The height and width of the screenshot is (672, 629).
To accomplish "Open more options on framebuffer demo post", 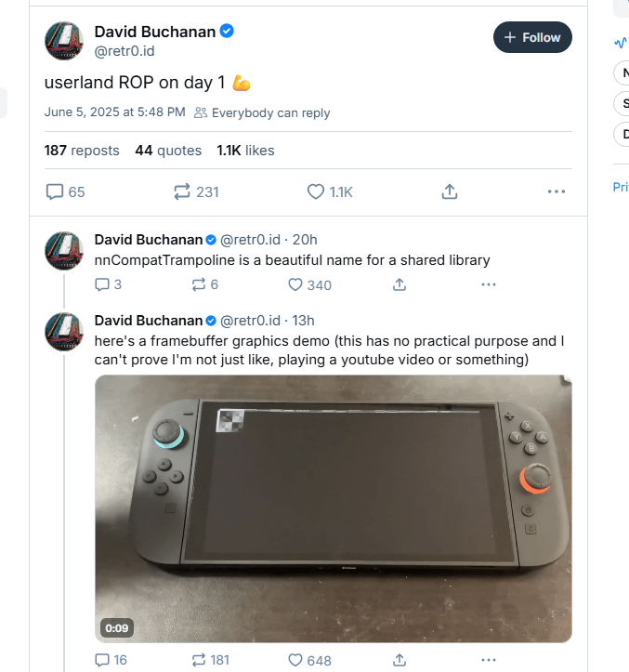I will tap(489, 660).
